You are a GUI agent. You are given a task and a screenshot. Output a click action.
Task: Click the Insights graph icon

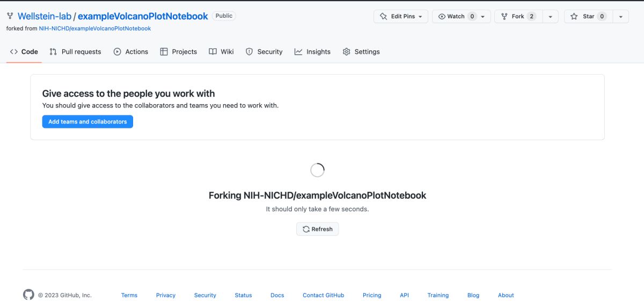point(298,52)
